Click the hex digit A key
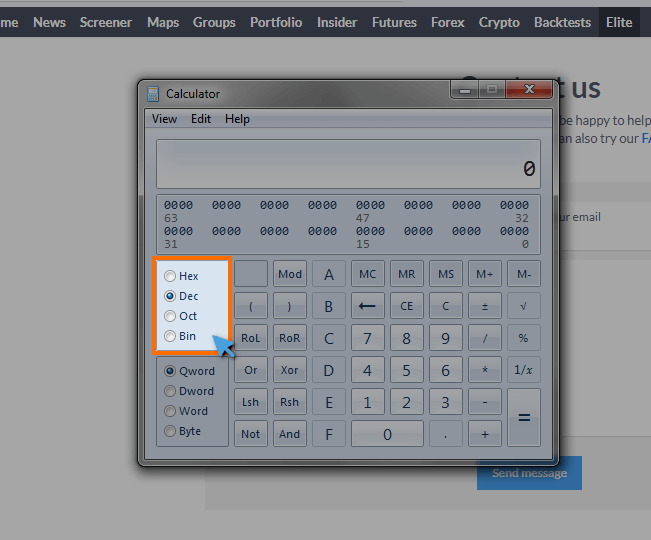651x540 pixels. click(x=329, y=274)
